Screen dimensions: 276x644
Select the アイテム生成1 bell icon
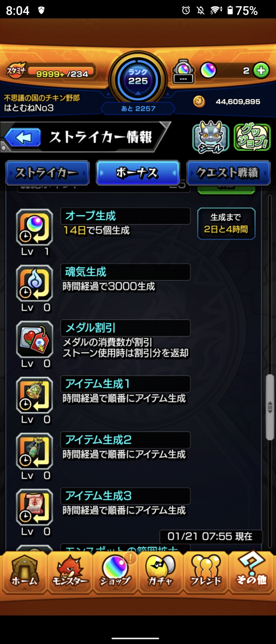[35, 395]
